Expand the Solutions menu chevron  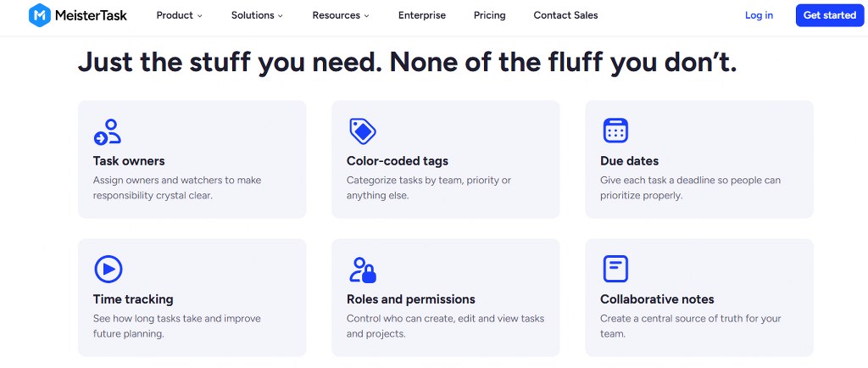[x=281, y=16]
